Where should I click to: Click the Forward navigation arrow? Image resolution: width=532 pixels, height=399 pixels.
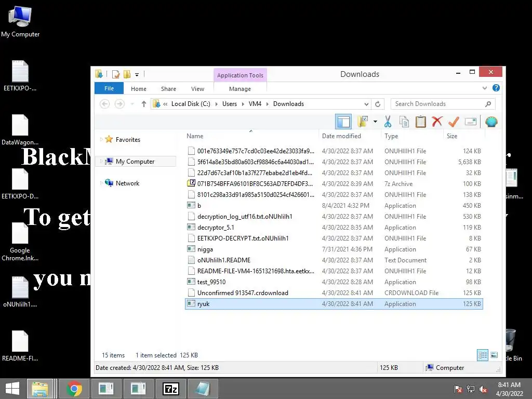point(119,104)
